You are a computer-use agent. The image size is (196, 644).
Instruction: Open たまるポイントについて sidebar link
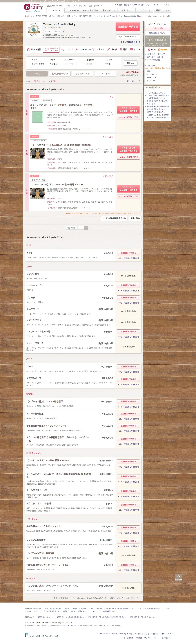(x=155, y=54)
